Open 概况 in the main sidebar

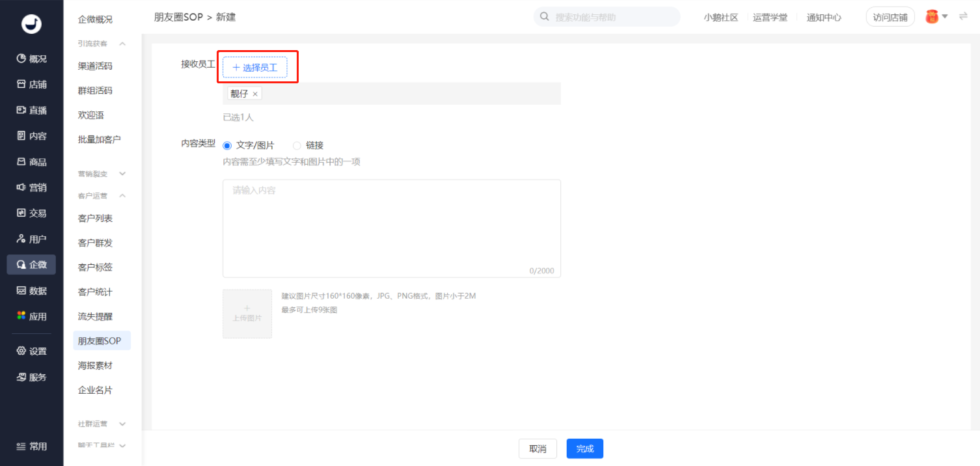coord(31,59)
